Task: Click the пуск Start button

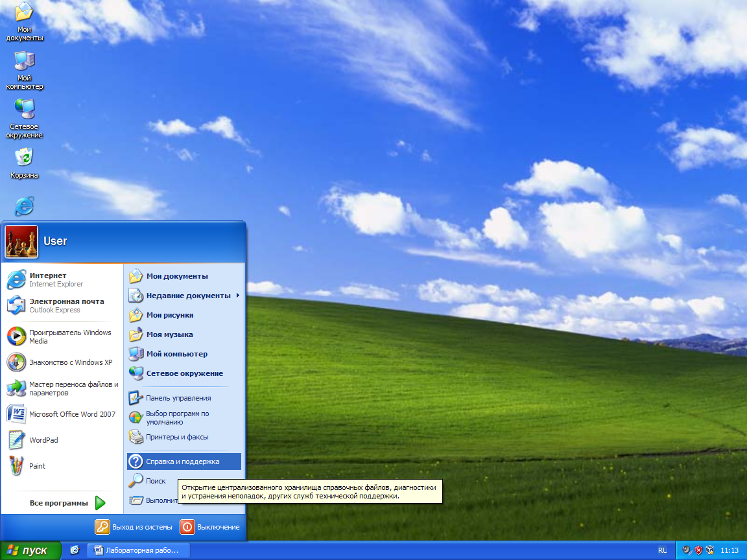Action: coord(30,550)
